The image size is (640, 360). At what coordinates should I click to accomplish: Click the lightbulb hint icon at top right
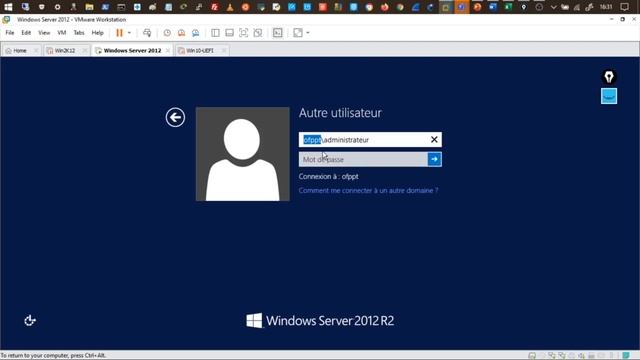[609, 77]
